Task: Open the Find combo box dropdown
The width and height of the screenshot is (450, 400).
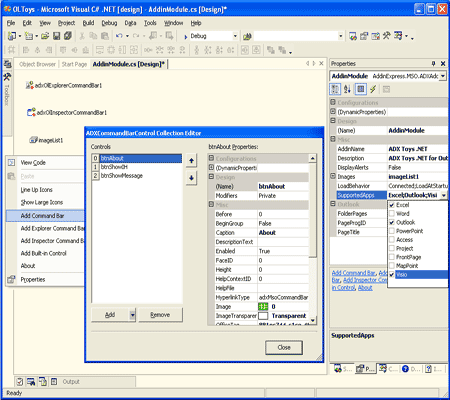Action: point(340,36)
